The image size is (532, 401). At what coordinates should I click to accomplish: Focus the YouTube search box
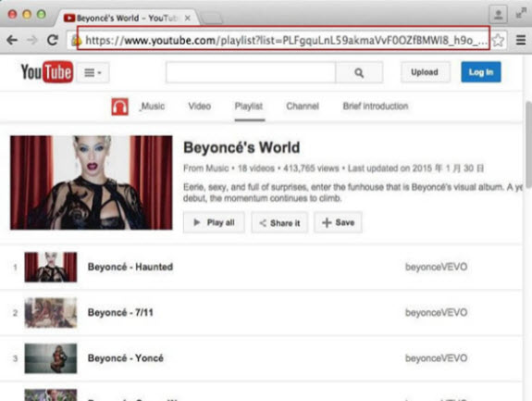pos(251,72)
